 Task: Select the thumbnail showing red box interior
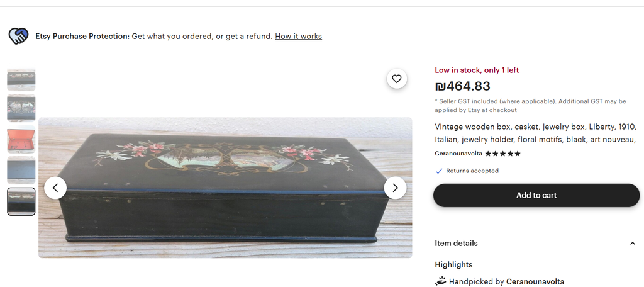coord(21,139)
